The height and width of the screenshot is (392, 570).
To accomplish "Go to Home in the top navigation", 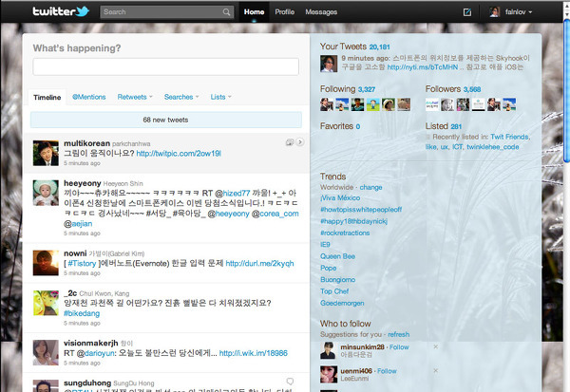I will point(254,12).
